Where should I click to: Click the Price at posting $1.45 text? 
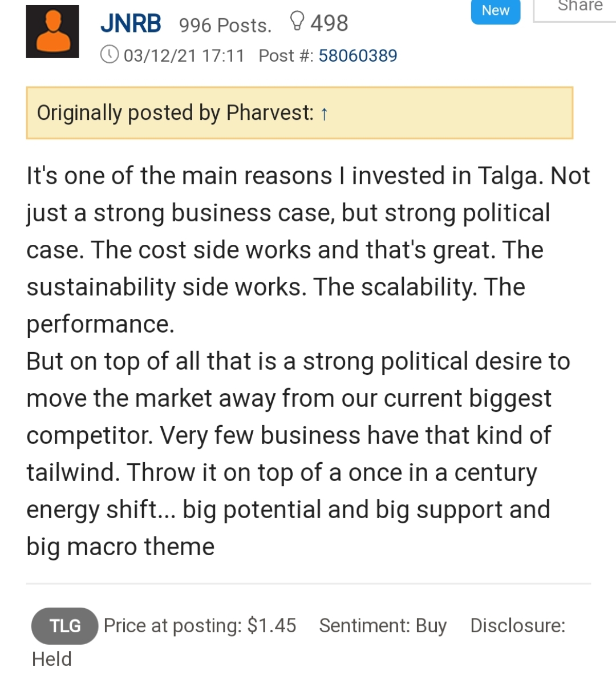[x=200, y=625]
